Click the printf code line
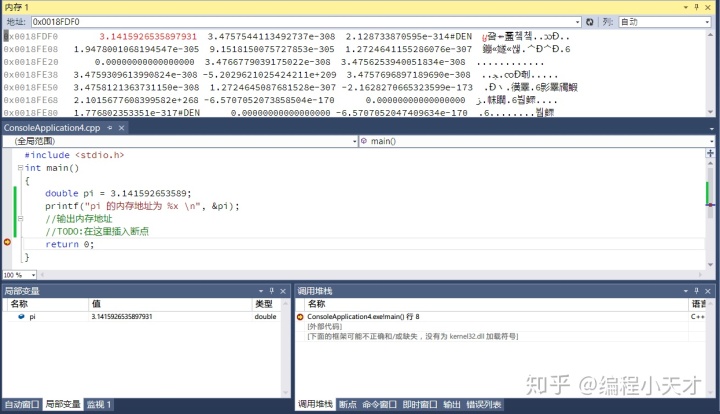 coord(142,206)
